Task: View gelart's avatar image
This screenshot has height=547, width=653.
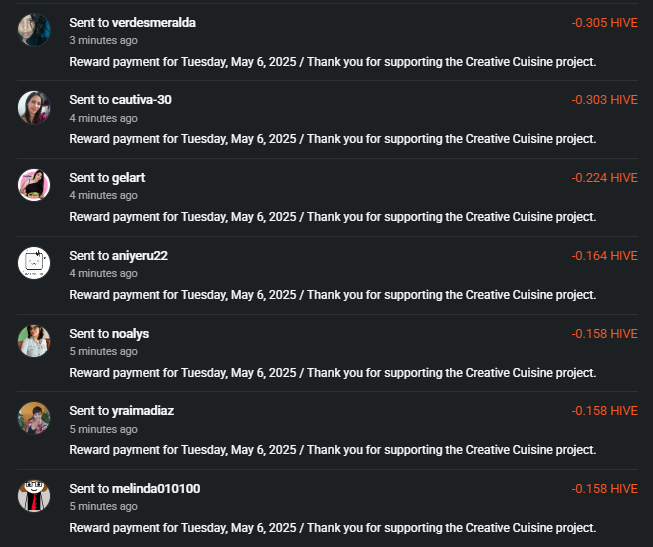Action: point(34,185)
